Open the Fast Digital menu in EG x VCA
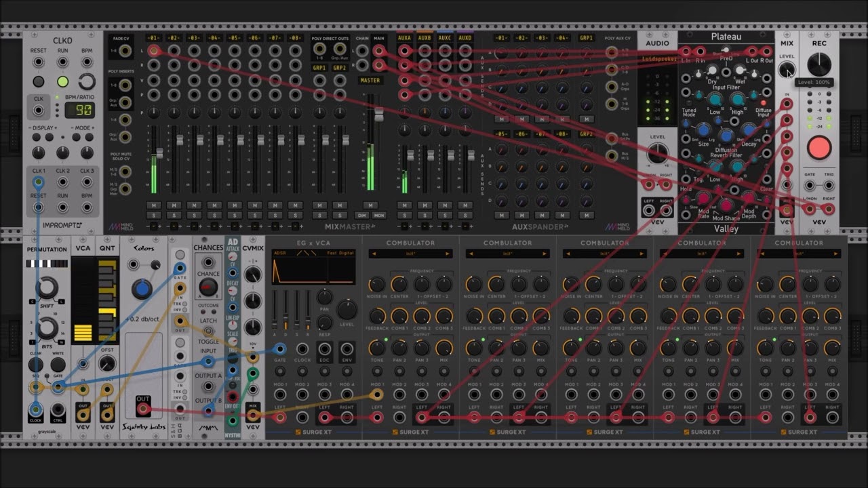The image size is (868, 488). click(x=340, y=253)
